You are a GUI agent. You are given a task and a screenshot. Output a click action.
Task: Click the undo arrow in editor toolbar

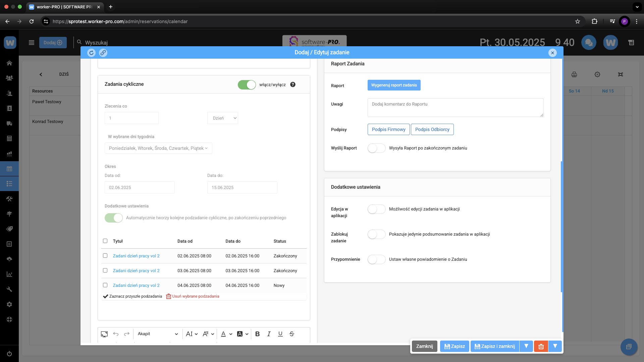tap(116, 334)
